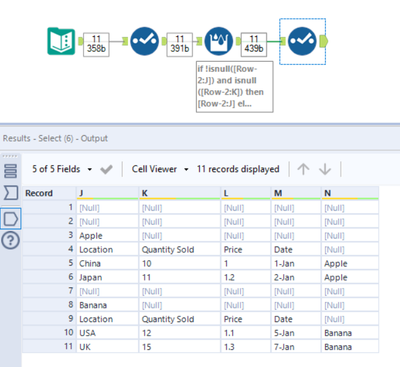Select the 1.1 price cell in row 10
Image resolution: width=400 pixels, height=367 pixels.
click(246, 333)
